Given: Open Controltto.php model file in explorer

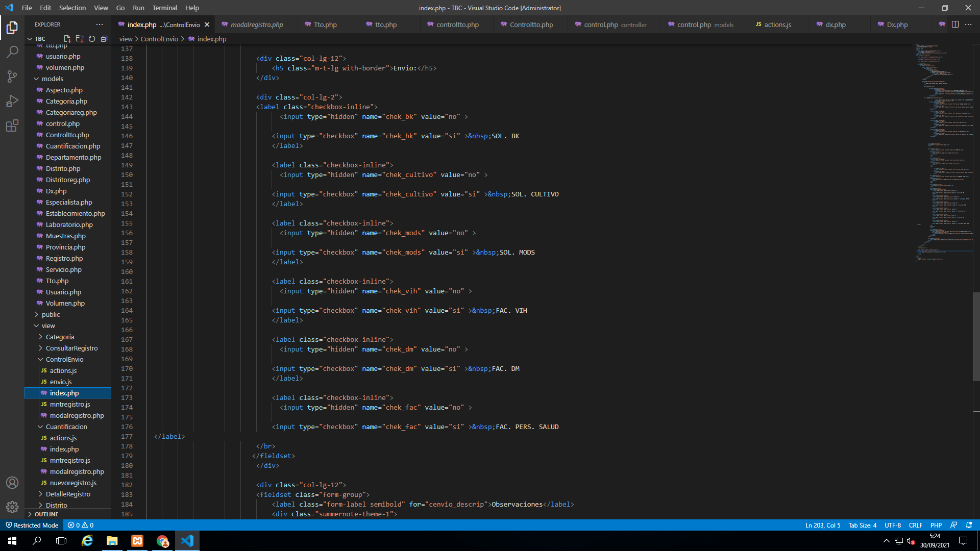Looking at the screenshot, I should coord(67,135).
